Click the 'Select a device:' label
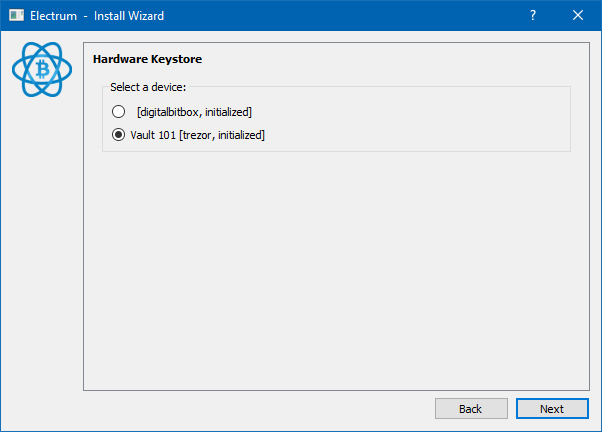 (148, 87)
